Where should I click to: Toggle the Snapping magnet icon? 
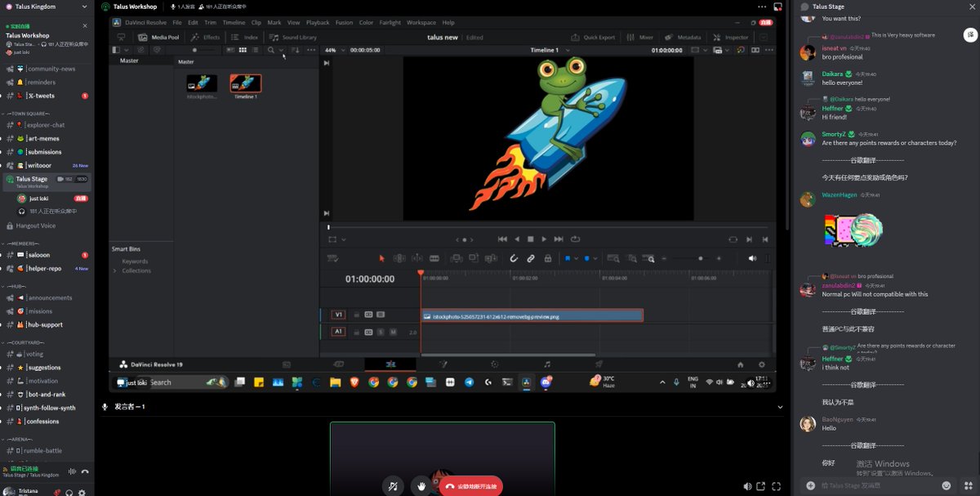(514, 258)
